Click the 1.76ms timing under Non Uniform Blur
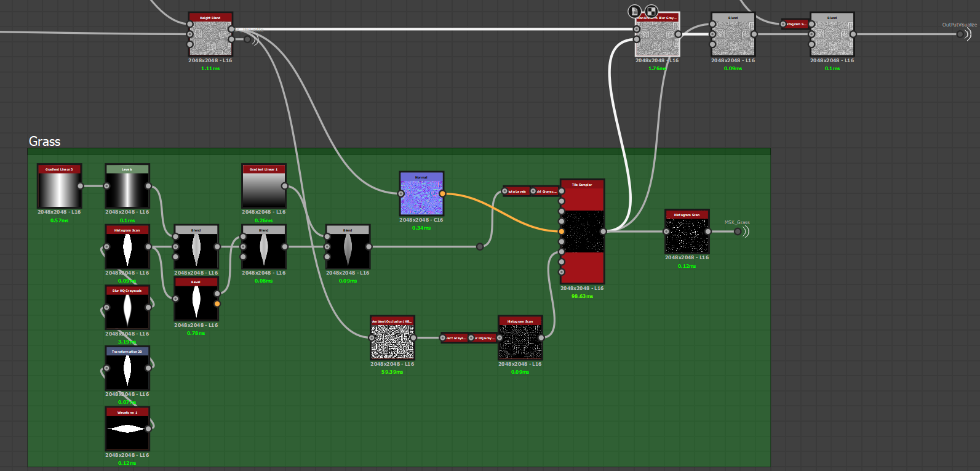 [x=657, y=68]
